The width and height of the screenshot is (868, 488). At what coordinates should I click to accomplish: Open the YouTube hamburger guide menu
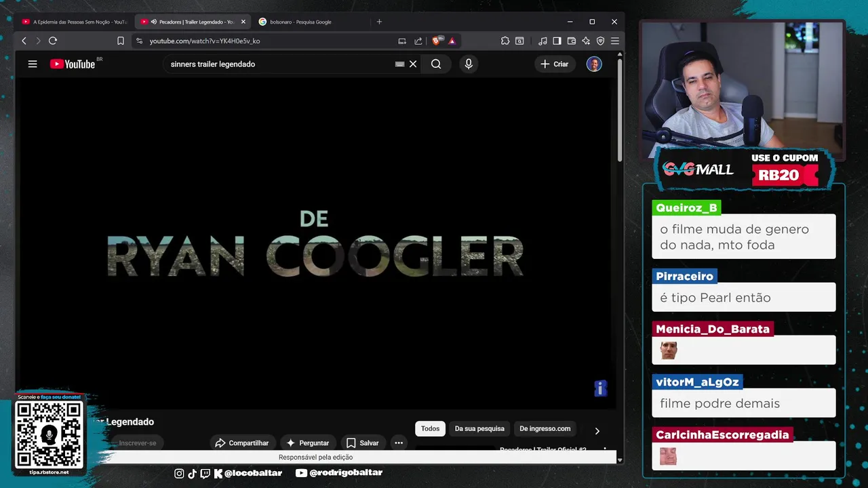[x=33, y=64]
